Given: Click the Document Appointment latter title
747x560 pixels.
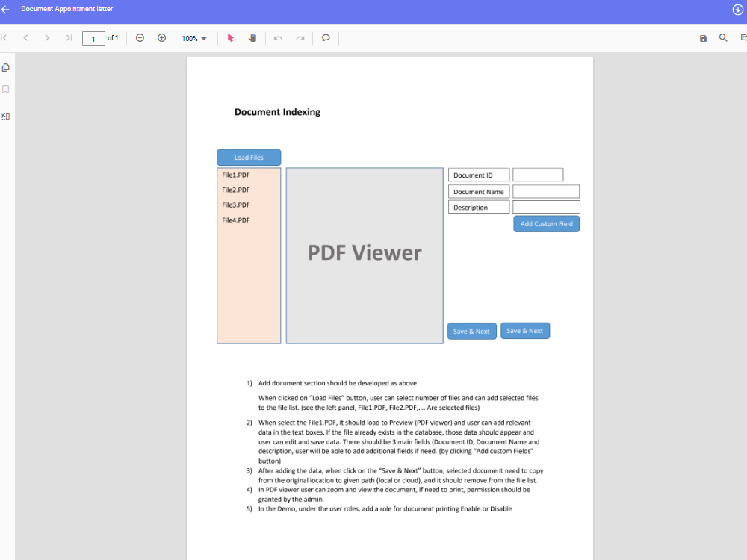Looking at the screenshot, I should (66, 9).
